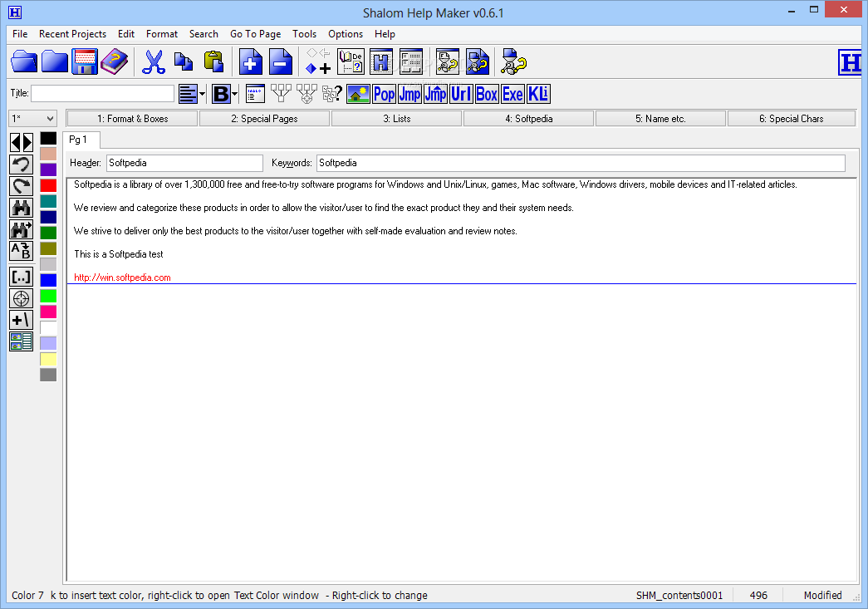Viewport: 868px width, 609px height.
Task: Open the text alignment dropdown arrow
Action: coord(202,94)
